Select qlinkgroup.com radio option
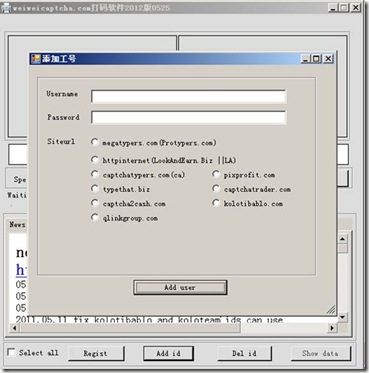The height and width of the screenshot is (373, 369). (x=95, y=218)
